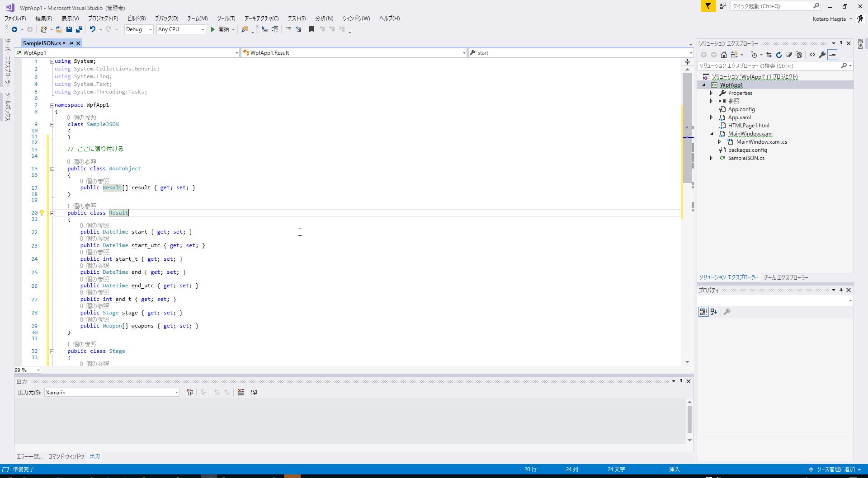Switch to the チーム エクスプローラー tab

(786, 277)
